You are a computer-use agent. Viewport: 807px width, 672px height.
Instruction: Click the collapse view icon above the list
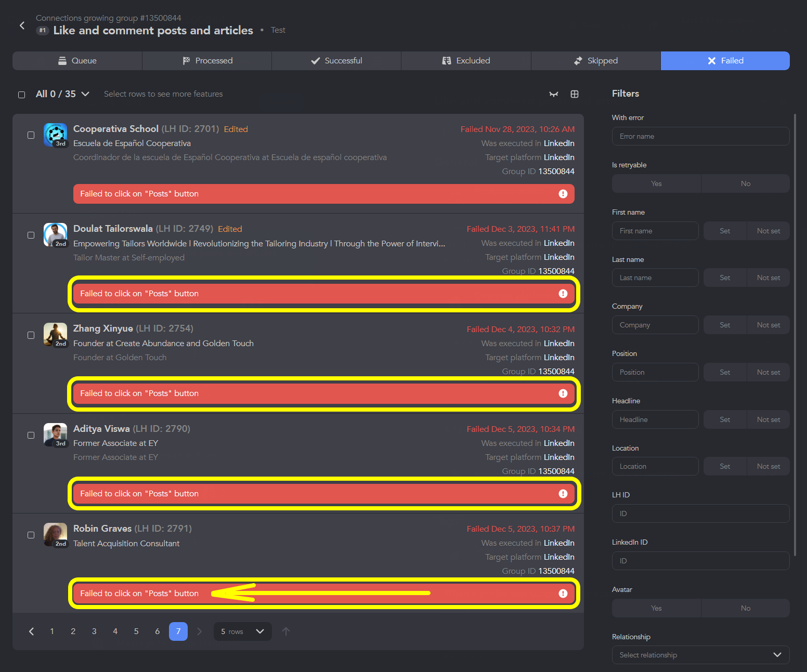[x=553, y=94]
